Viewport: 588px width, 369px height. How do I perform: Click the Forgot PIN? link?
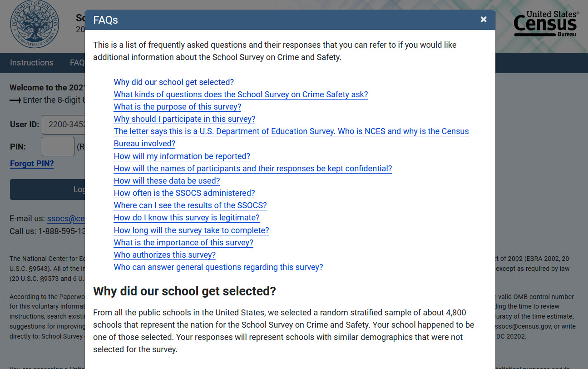click(x=32, y=164)
